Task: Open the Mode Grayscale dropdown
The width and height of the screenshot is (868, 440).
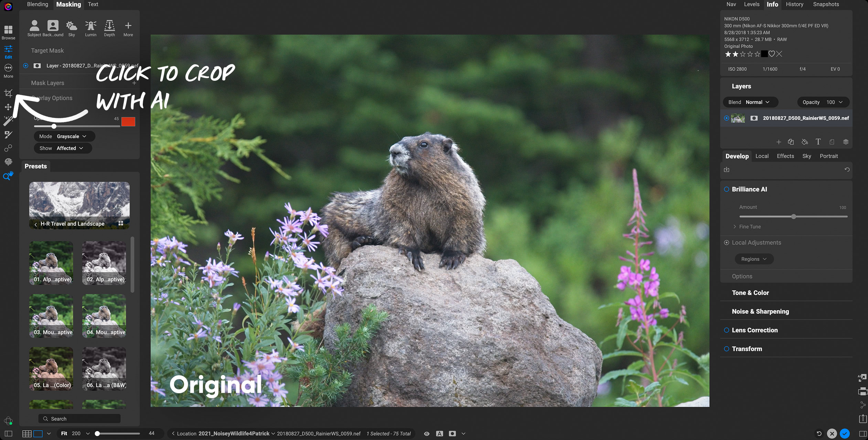Action: point(64,136)
